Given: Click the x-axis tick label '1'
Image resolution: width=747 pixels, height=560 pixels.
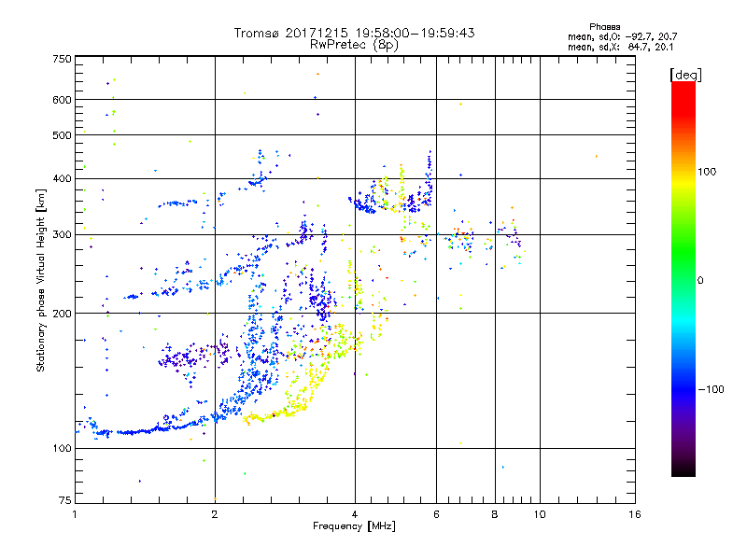Looking at the screenshot, I should [x=75, y=514].
